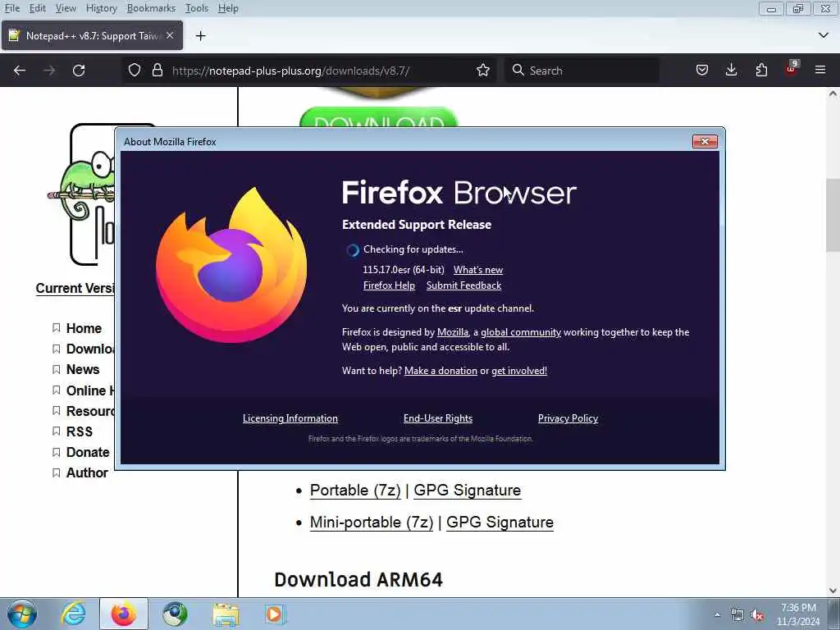Open the File menu
This screenshot has height=630, width=840.
click(11, 8)
